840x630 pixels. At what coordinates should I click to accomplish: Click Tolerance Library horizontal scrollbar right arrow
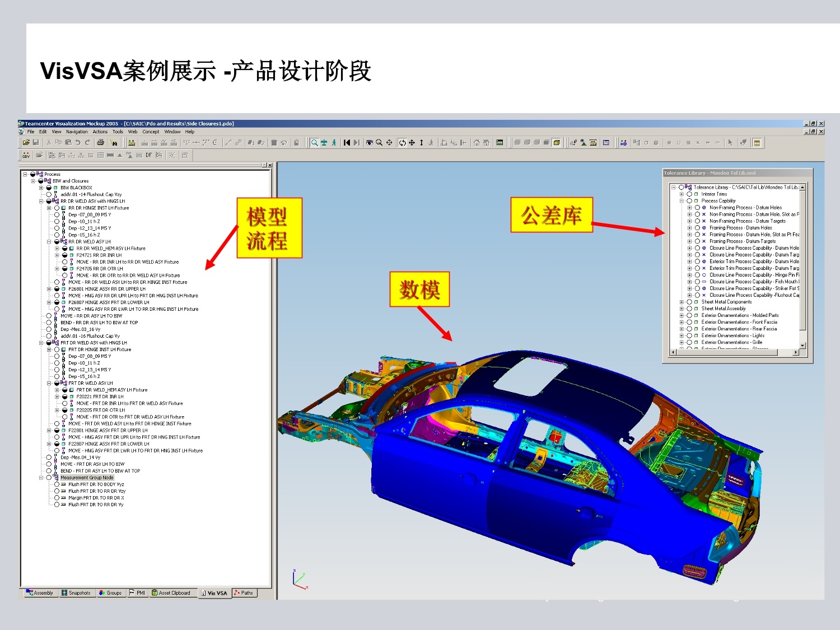point(796,352)
